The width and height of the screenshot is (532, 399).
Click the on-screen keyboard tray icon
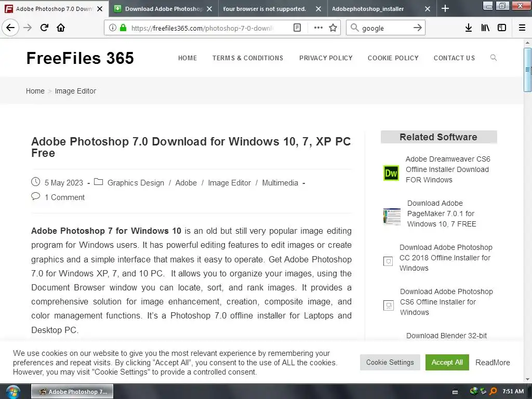(455, 392)
